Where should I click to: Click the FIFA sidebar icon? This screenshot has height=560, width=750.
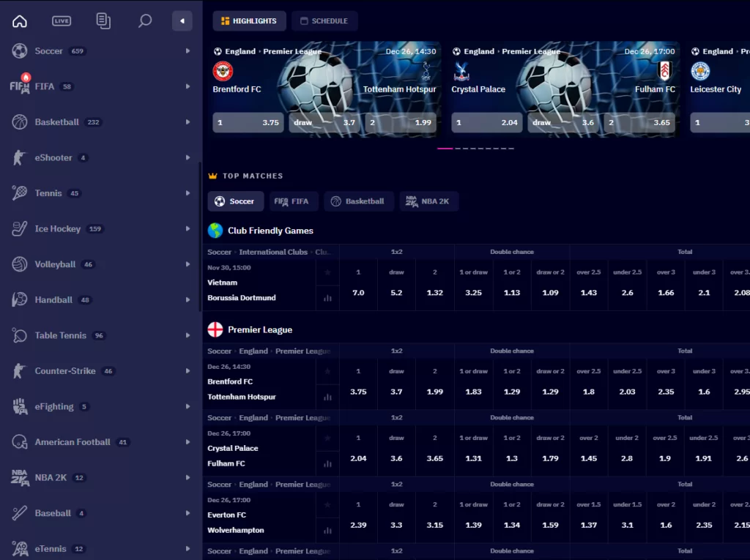click(20, 86)
